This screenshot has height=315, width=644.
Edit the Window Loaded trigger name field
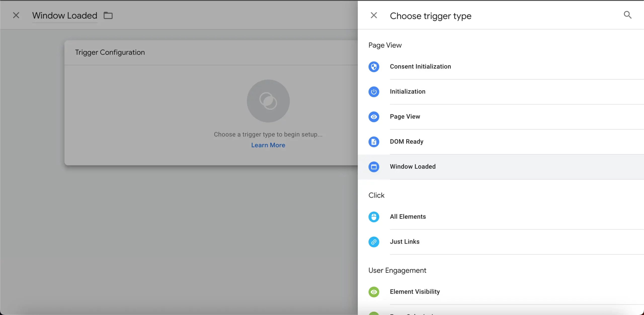click(65, 16)
